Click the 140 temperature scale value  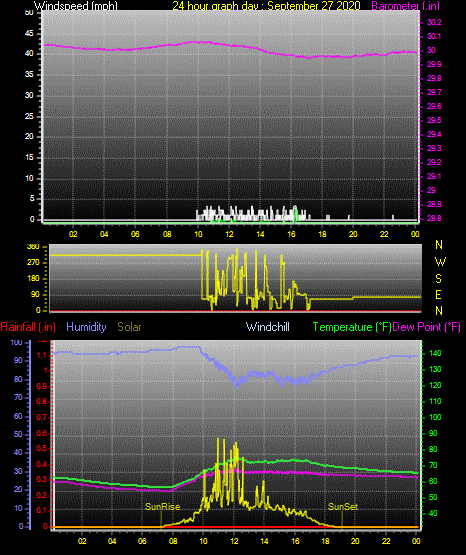(435, 353)
